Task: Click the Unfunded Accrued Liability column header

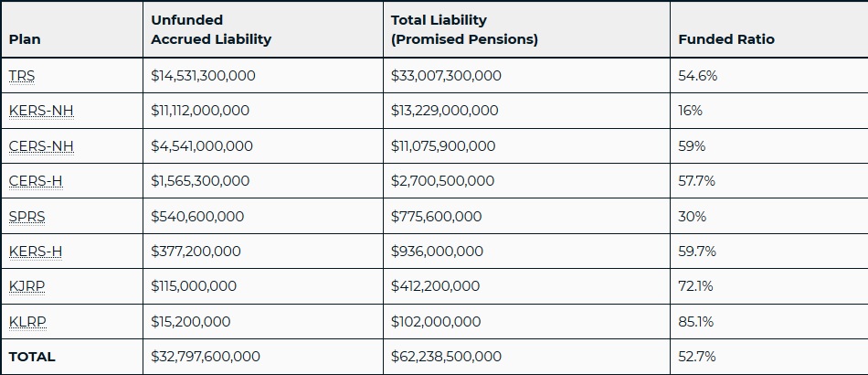Action: [211, 29]
